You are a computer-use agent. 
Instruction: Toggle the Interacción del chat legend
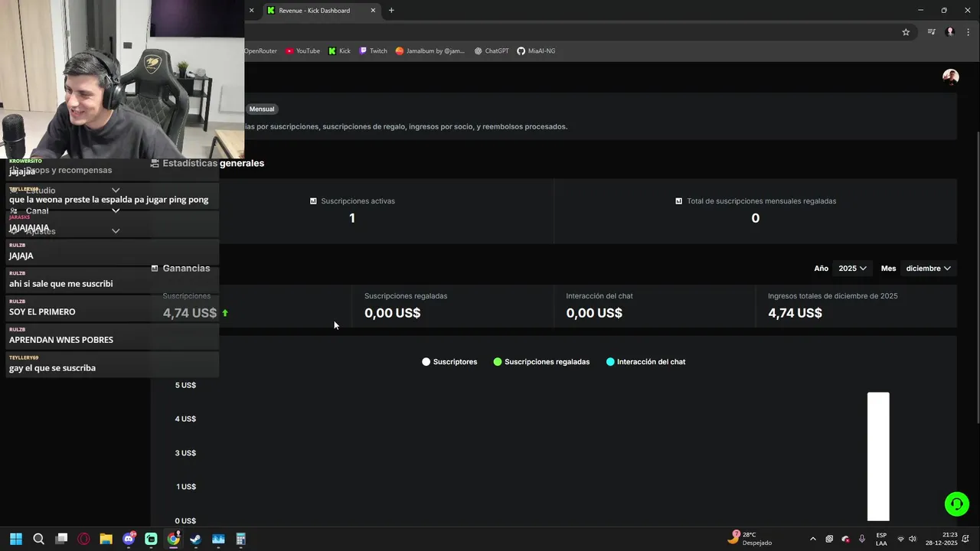pyautogui.click(x=645, y=362)
